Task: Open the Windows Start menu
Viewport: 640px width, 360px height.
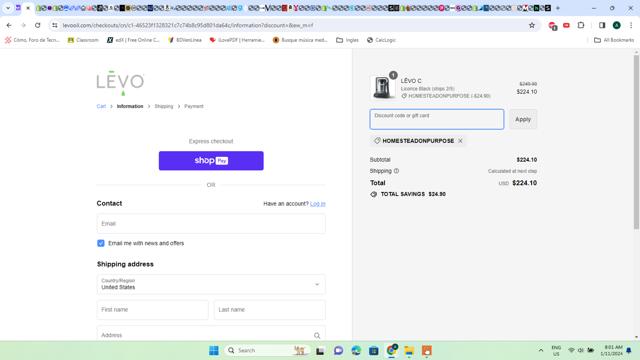Action: tap(214, 351)
